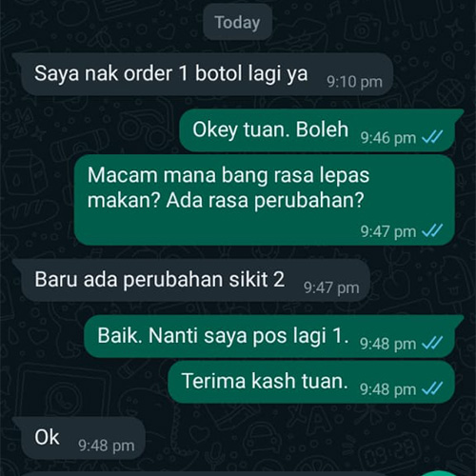476x476 pixels.
Task: Tap 9:47 pm time on sent green bubble
Action: click(x=388, y=231)
